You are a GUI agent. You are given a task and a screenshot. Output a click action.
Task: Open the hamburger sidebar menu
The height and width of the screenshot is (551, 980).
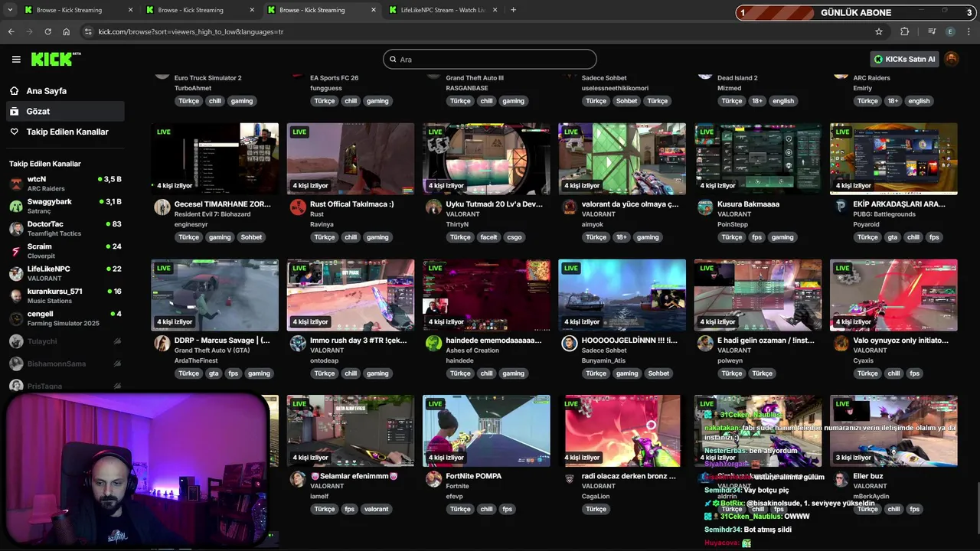[x=16, y=59]
